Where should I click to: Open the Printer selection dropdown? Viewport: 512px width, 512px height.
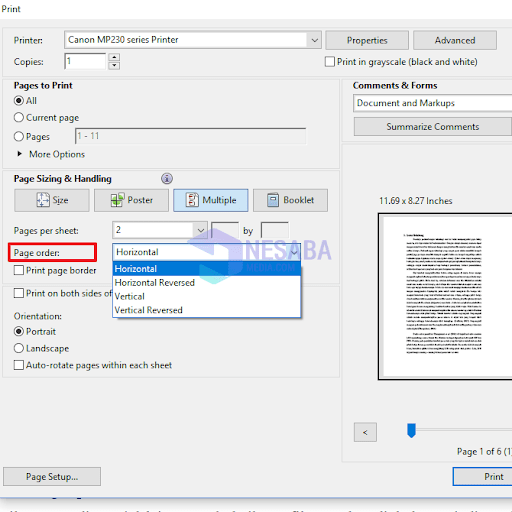193,40
